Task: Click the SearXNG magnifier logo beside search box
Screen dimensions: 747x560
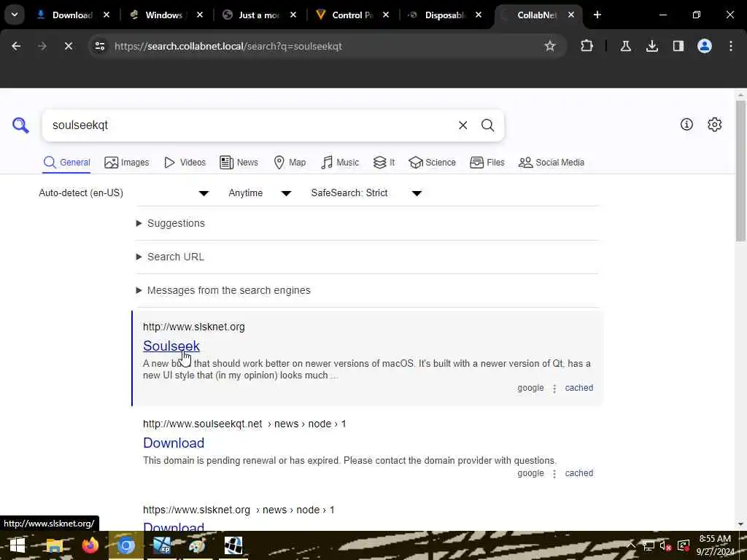Action: click(20, 125)
